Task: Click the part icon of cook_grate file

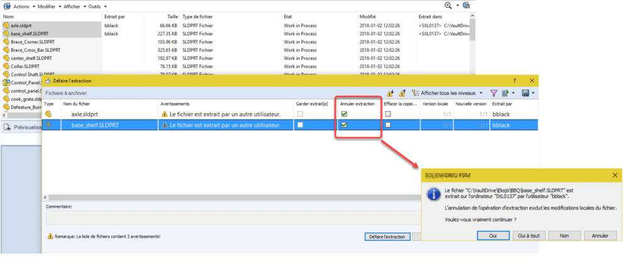Action: click(6, 99)
